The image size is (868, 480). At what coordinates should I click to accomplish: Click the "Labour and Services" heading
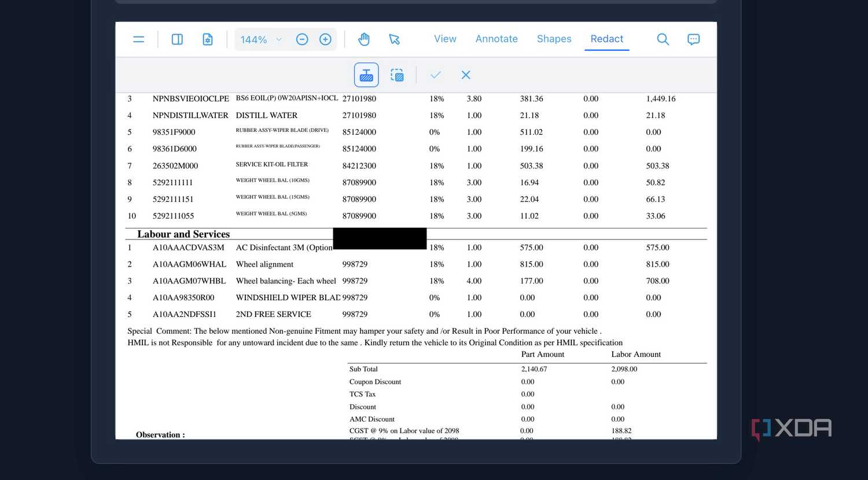tap(183, 234)
